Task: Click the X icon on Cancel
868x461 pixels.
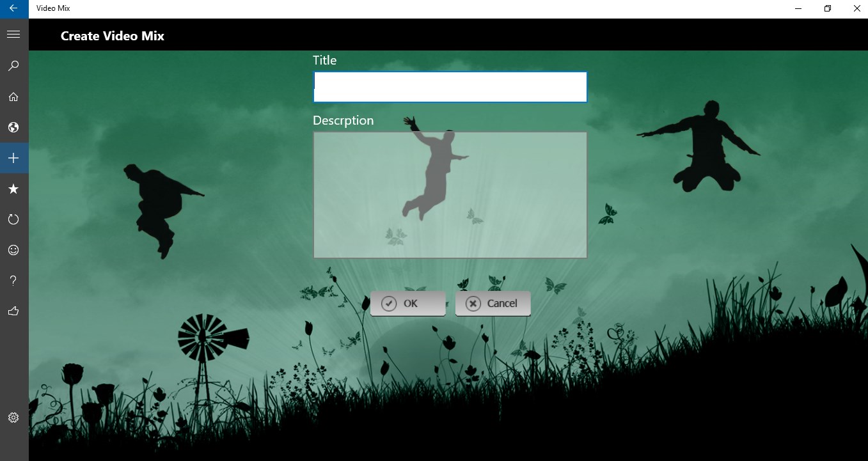Action: click(473, 303)
